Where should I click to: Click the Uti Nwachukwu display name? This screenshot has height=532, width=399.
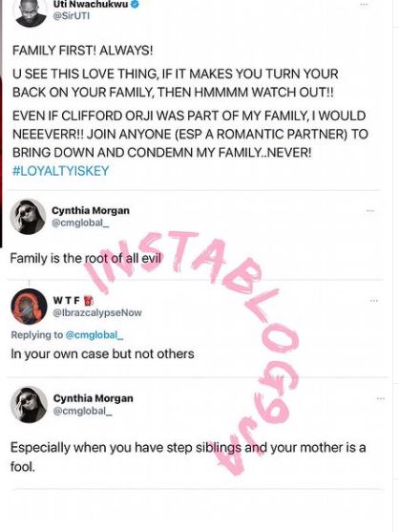[91, 5]
